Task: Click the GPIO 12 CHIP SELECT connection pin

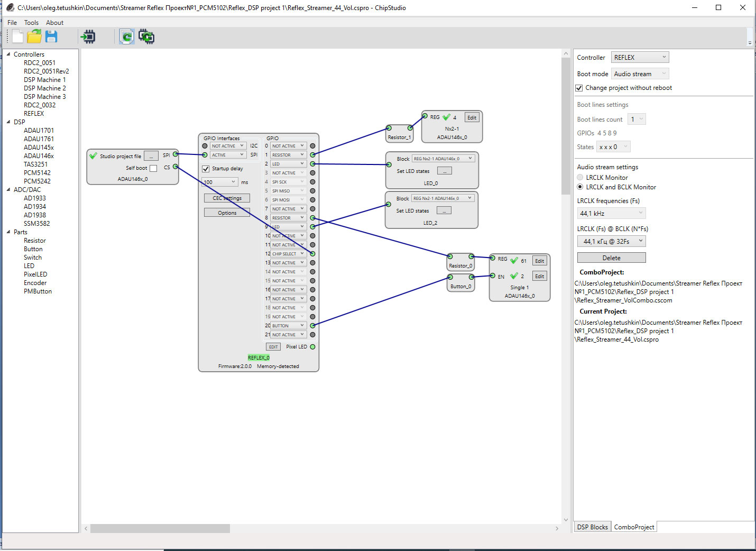Action: point(312,254)
